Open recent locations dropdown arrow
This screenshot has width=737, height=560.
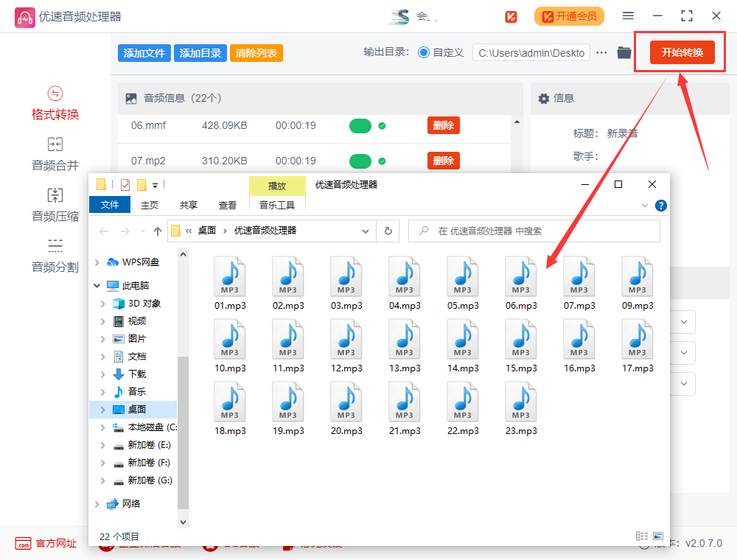[x=142, y=231]
